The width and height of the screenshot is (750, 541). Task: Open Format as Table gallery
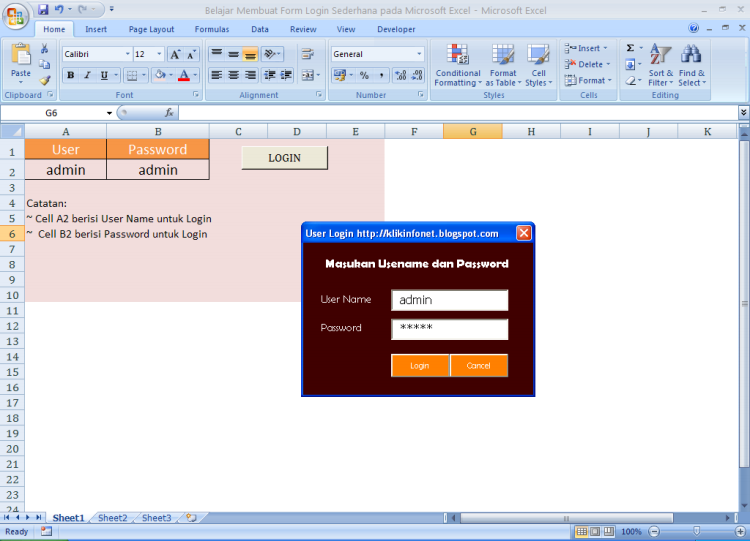[x=503, y=66]
